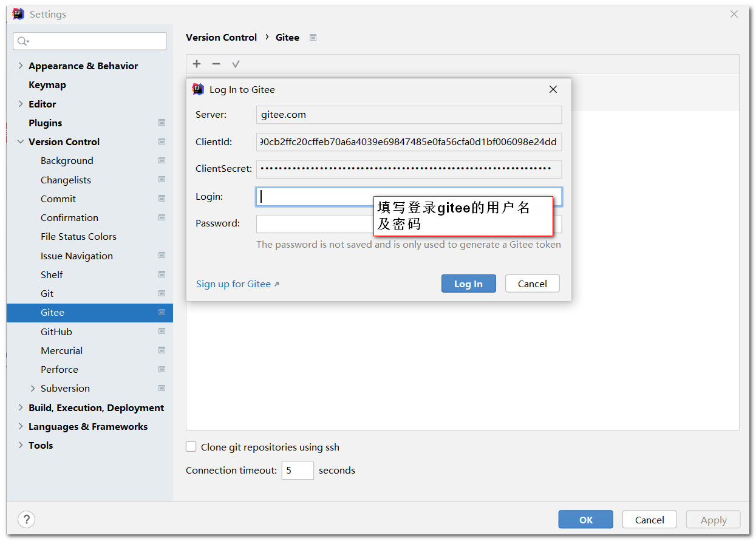The height and width of the screenshot is (541, 756).
Task: Click the checkmark set default icon
Action: click(x=236, y=64)
